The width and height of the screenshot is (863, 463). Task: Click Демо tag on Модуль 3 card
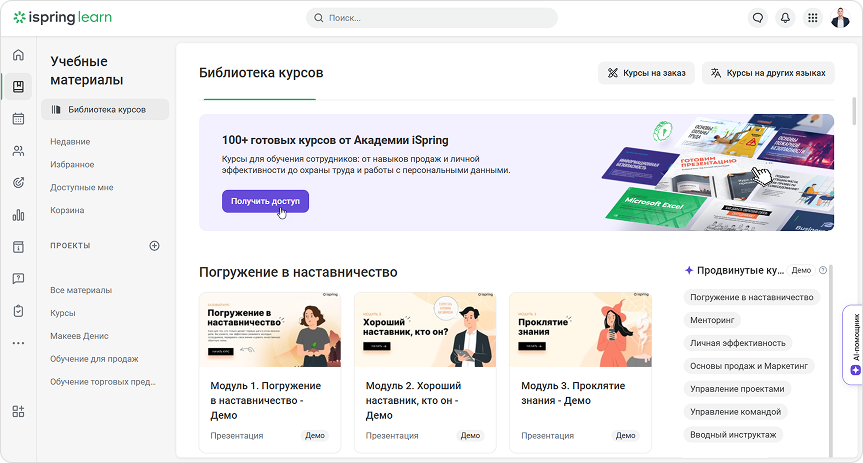(x=625, y=435)
